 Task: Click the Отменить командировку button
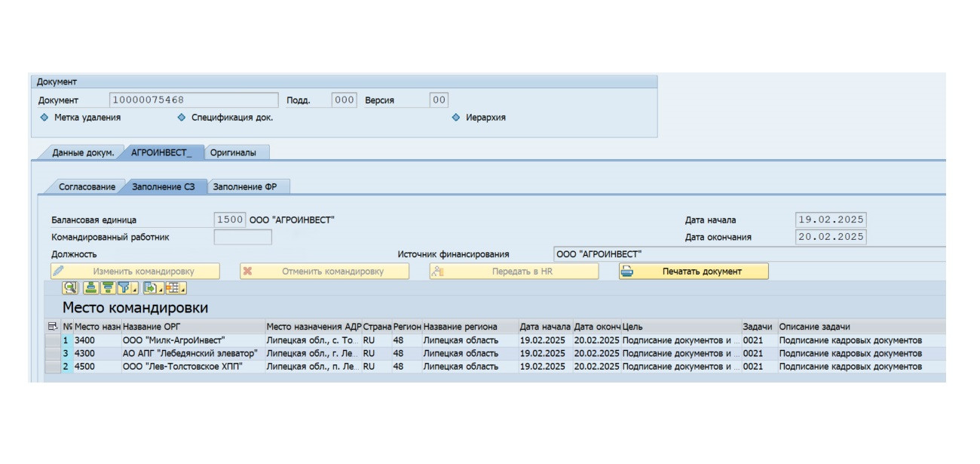pyautogui.click(x=325, y=272)
